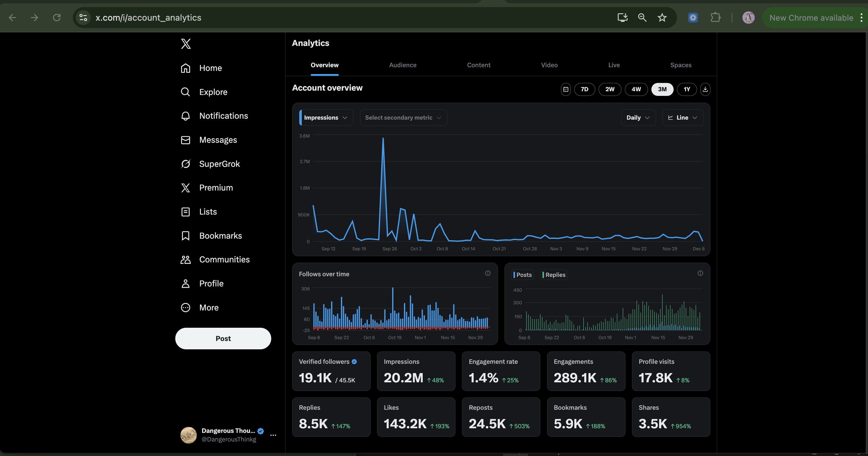
Task: Click the X logo icon
Action: point(186,44)
